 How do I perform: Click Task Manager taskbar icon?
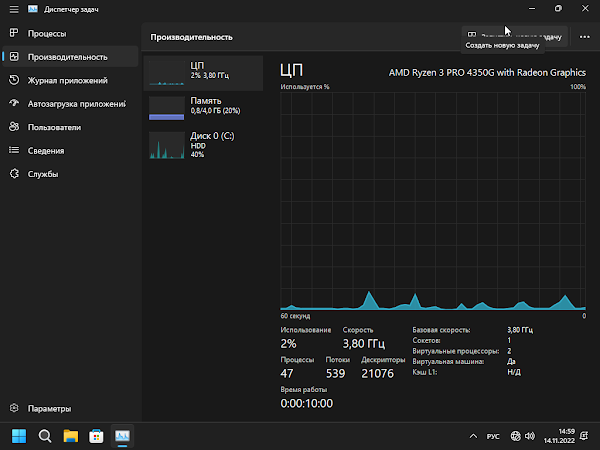coord(122,436)
